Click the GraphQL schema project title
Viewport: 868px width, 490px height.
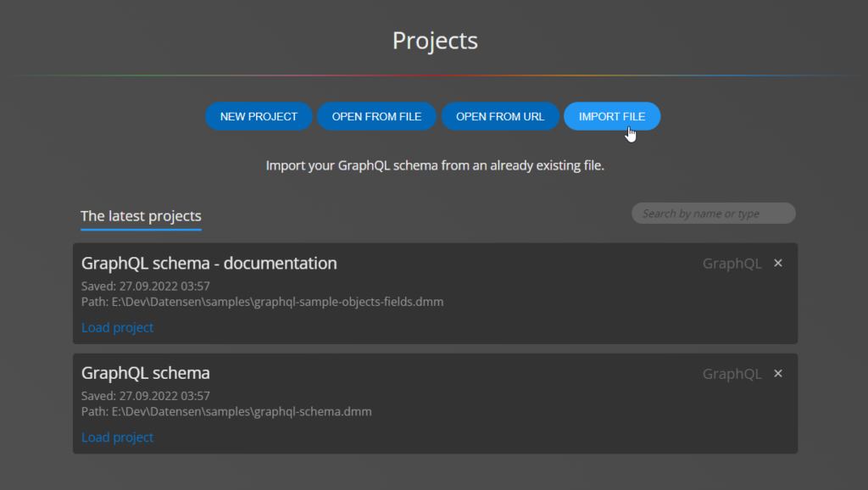(145, 373)
